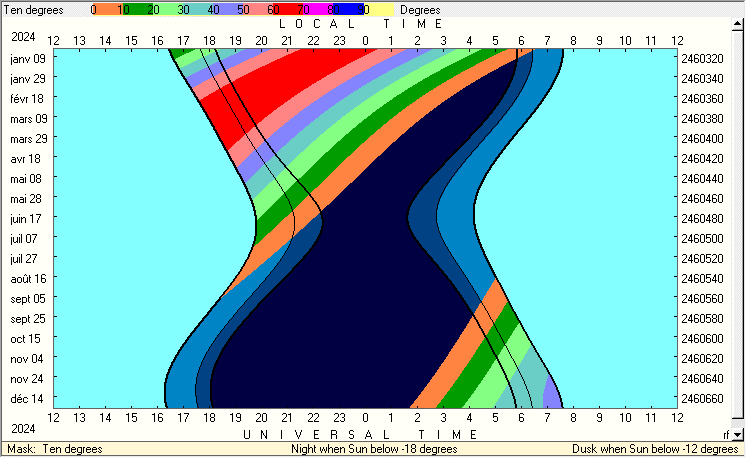Image resolution: width=746 pixels, height=458 pixels.
Task: Pick the light green 20-30 degrees legend swatch
Action: 167,10
